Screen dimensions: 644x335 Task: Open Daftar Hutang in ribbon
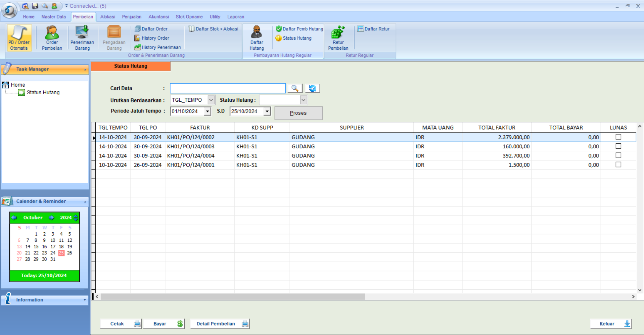tap(257, 38)
